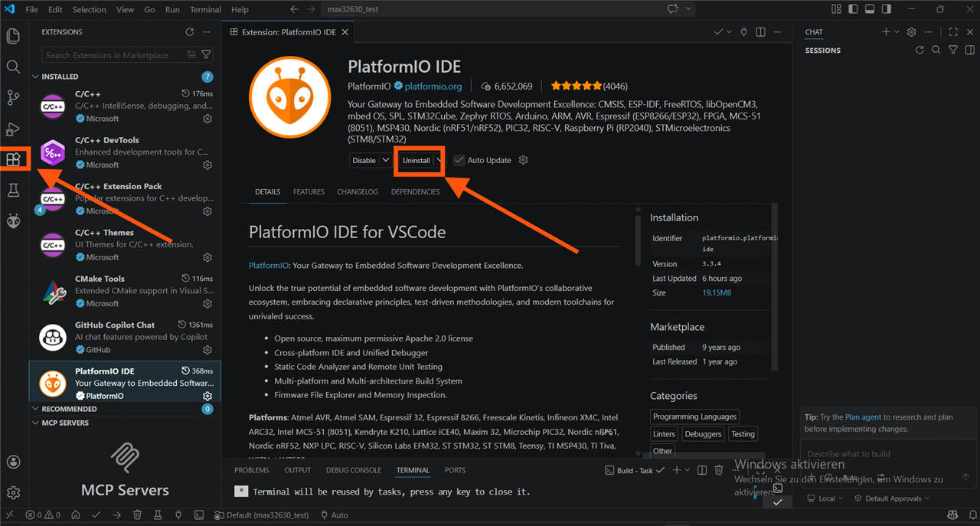Open the Local session target dropdown

tap(826, 498)
